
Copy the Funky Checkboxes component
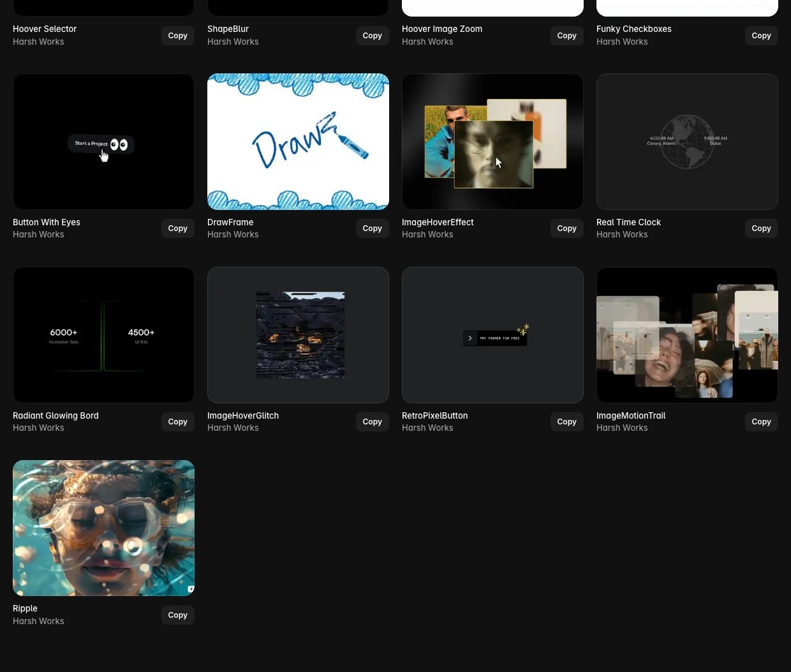(x=761, y=36)
